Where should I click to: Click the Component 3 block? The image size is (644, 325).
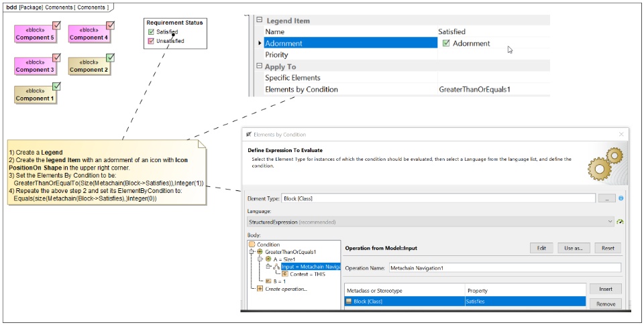click(34, 66)
